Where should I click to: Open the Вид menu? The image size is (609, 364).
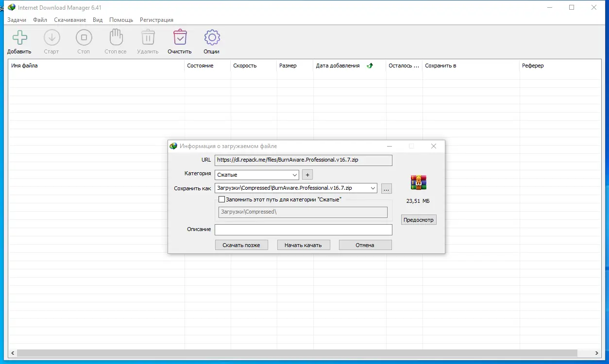[98, 20]
